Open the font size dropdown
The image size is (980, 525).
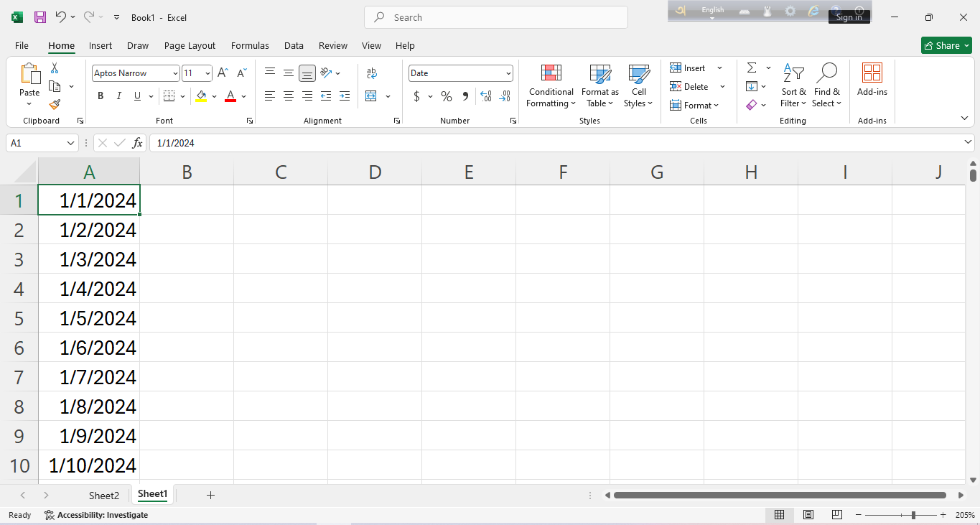pyautogui.click(x=207, y=73)
